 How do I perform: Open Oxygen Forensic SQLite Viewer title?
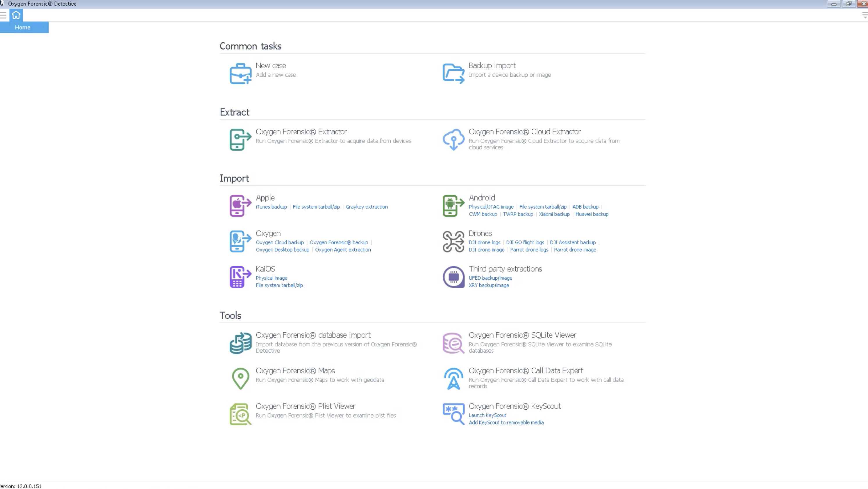pos(522,335)
